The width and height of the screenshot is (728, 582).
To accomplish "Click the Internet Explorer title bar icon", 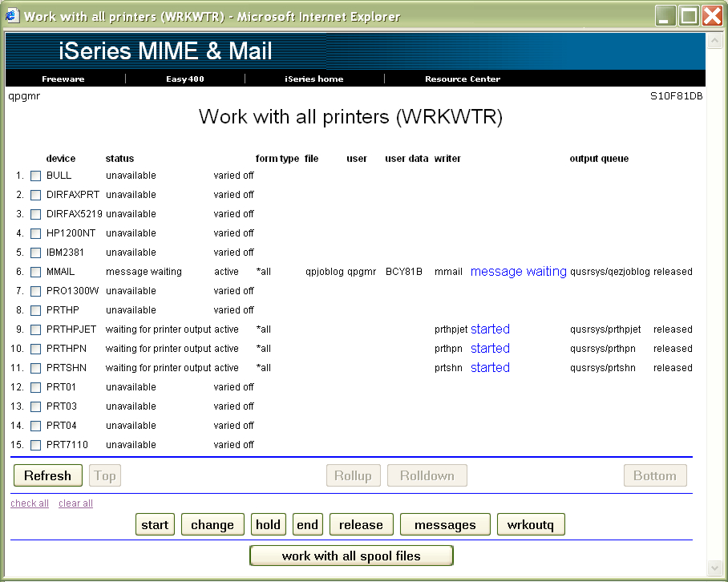I will tap(11, 16).
